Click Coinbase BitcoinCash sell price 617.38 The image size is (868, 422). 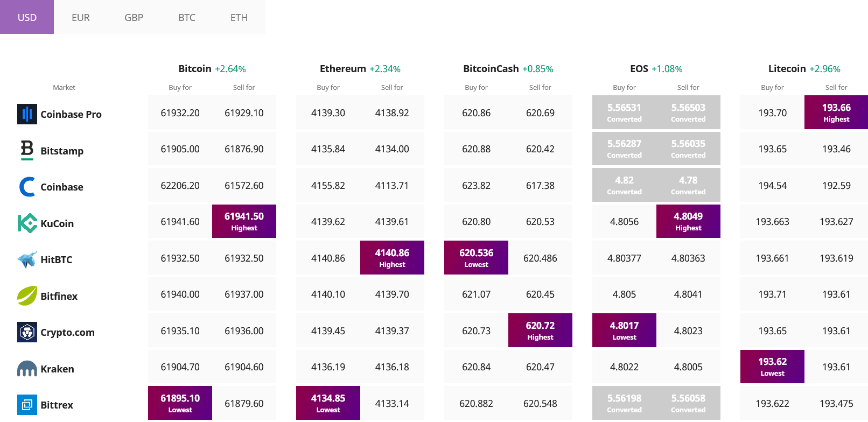pyautogui.click(x=540, y=185)
